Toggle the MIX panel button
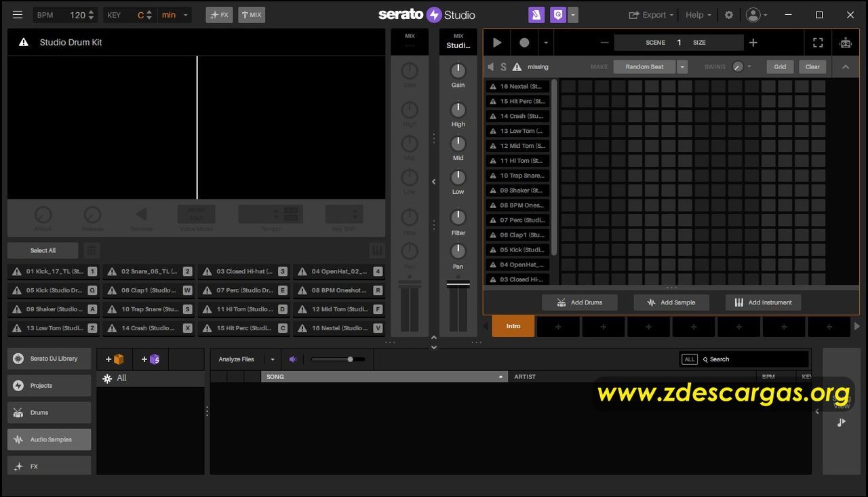The height and width of the screenshot is (497, 868). tap(252, 15)
